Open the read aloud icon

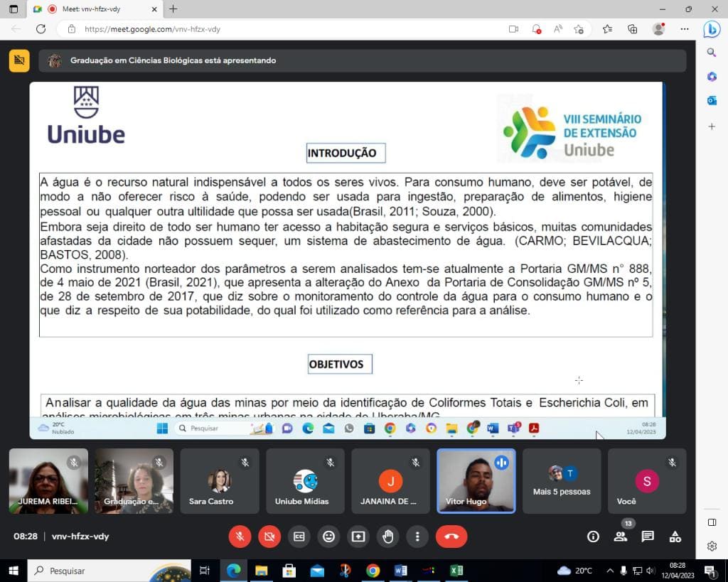coord(557,28)
